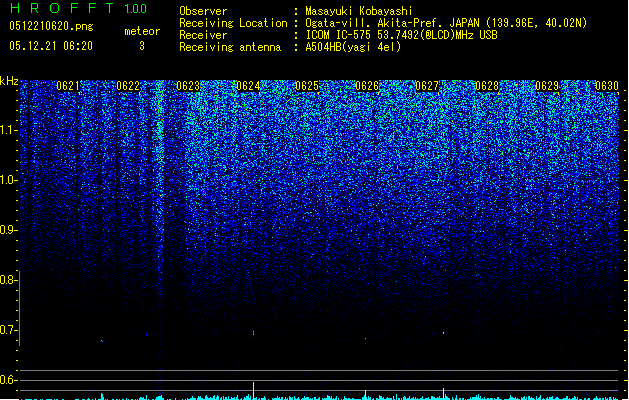Viewport: 629px width, 400px height.
Task: Click the 0627 time marker
Action: pos(427,86)
